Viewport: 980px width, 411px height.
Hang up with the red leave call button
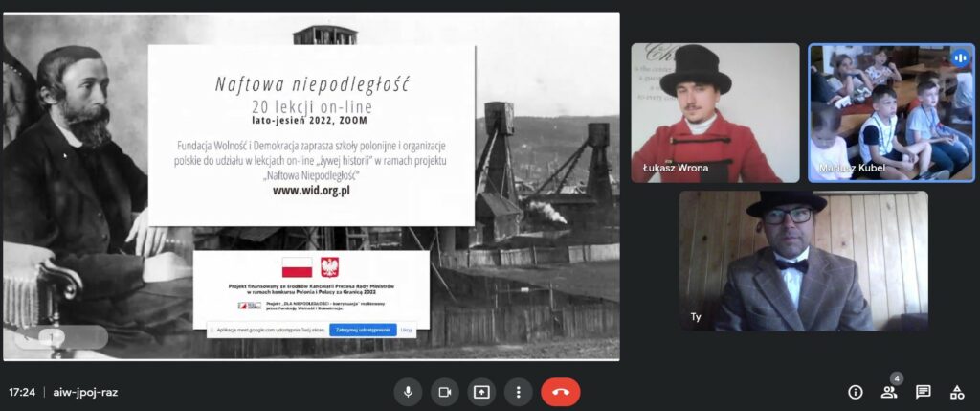click(x=560, y=392)
